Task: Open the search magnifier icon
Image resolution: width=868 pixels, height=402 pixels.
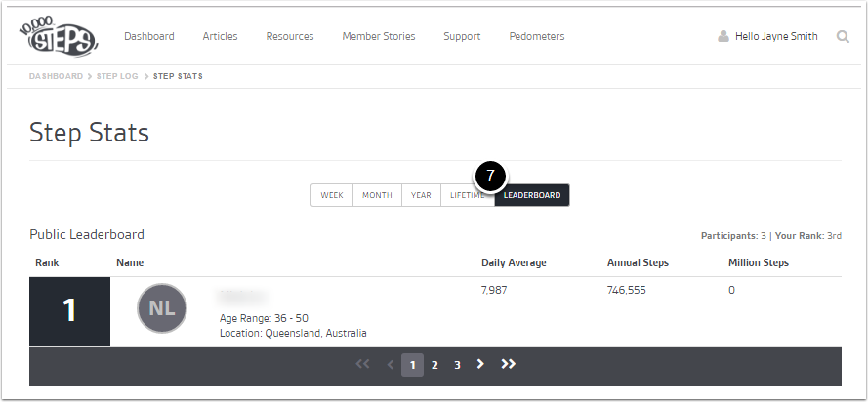Action: (843, 37)
